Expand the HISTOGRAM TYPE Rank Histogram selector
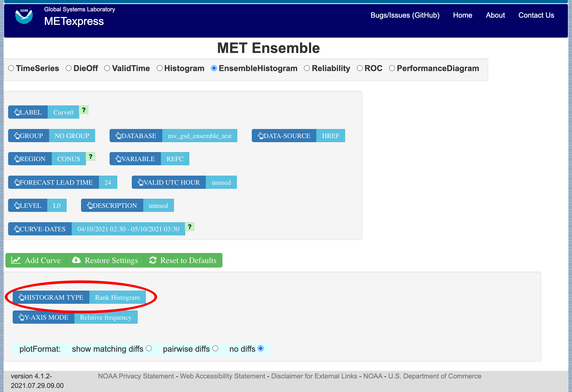Image resolution: width=572 pixels, height=392 pixels. coord(79,297)
